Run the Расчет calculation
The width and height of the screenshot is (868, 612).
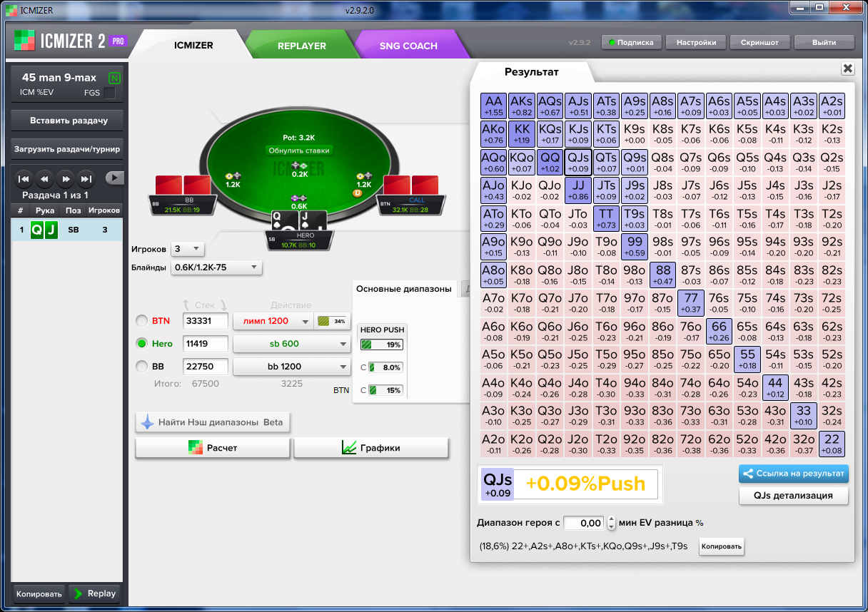point(213,448)
